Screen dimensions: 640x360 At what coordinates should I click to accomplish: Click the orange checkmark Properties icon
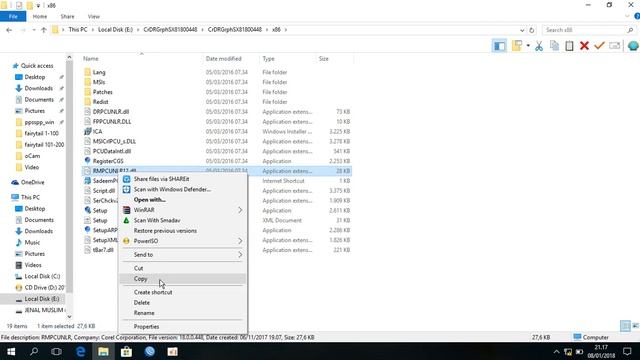599,46
